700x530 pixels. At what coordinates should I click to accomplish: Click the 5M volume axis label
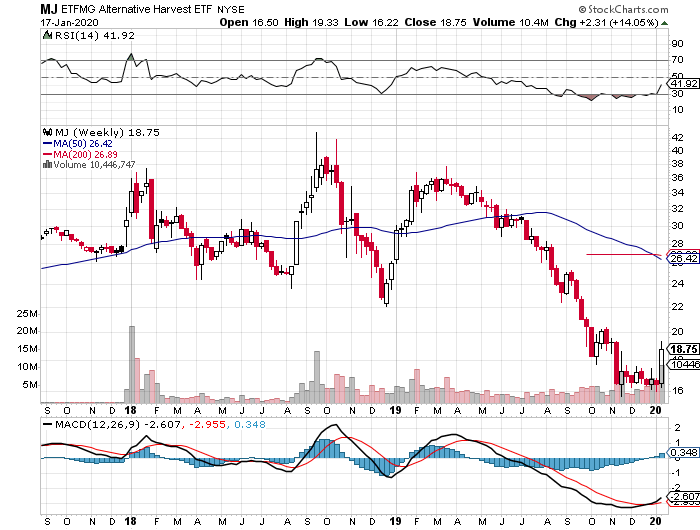(30, 385)
